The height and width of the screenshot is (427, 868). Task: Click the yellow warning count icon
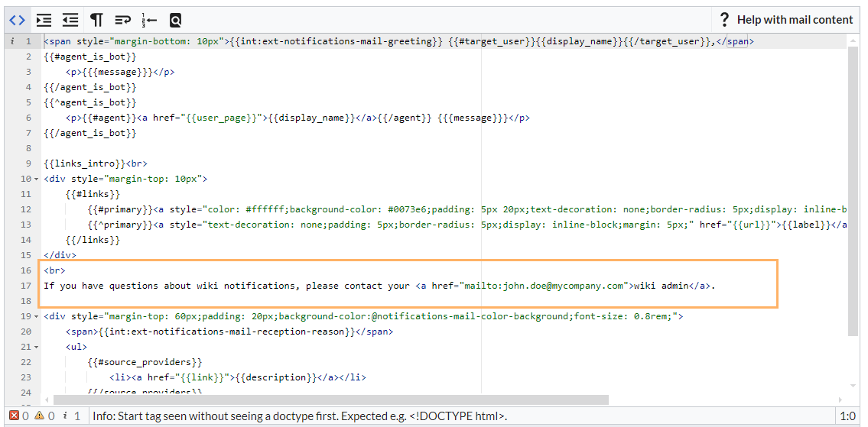39,416
